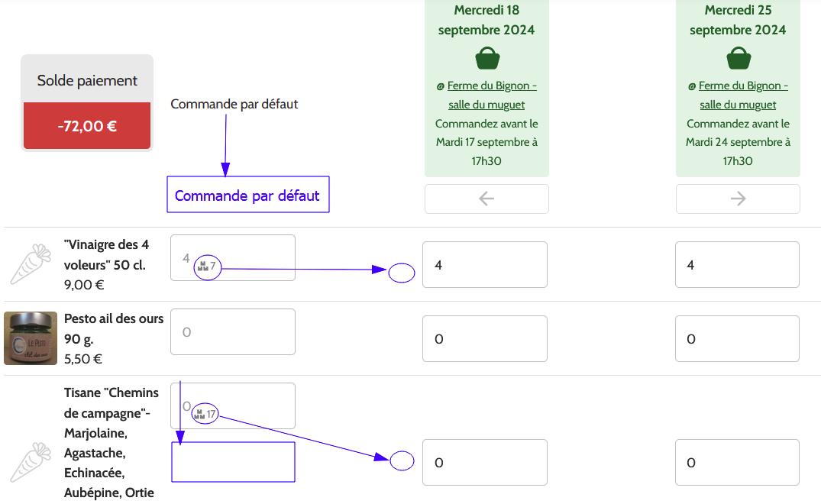
Task: Focus Pesto ail des ours default quantity field
Action: coord(232,332)
